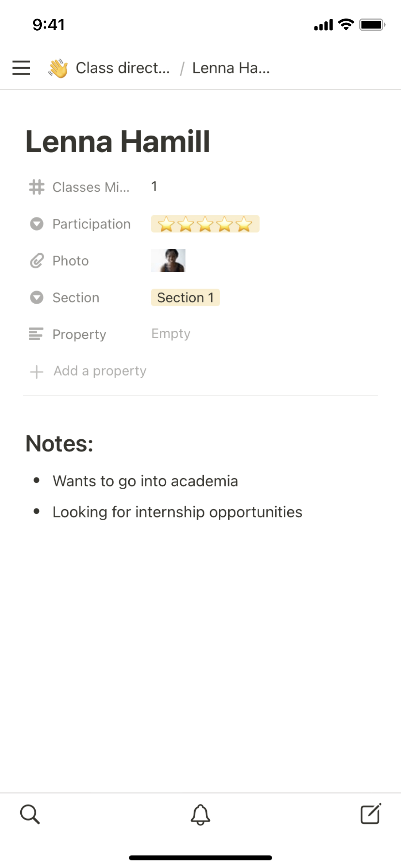
Task: Select the Lenna Ha... breadcrumb item
Action: pyautogui.click(x=231, y=68)
